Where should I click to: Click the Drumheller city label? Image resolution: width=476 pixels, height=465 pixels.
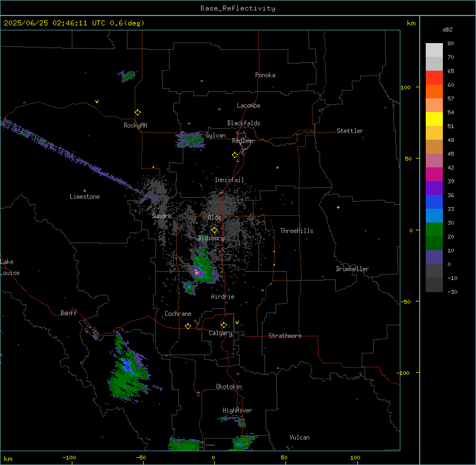352,269
